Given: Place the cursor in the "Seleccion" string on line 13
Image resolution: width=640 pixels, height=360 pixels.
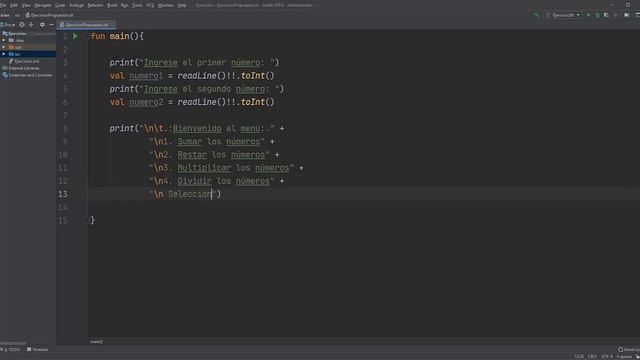Looking at the screenshot, I should click(190, 194).
